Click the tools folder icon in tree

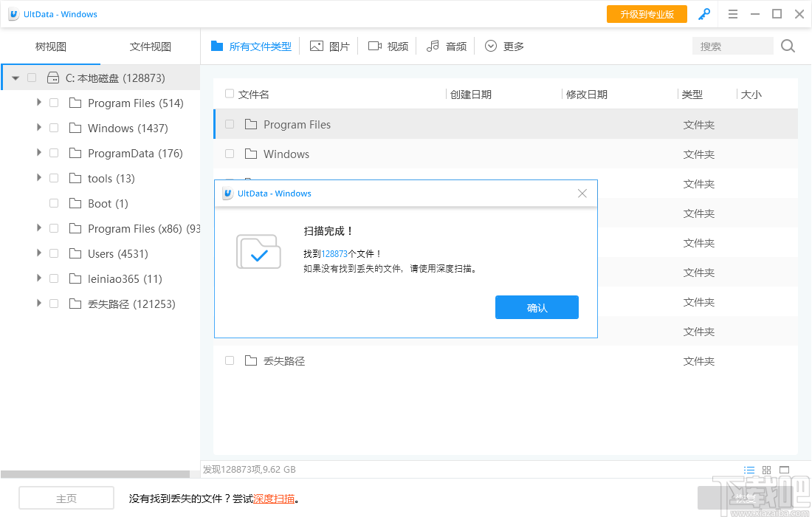pos(75,178)
